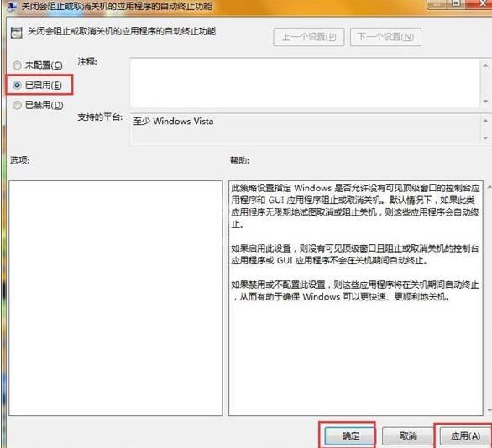Click the 注释 label

pos(87,61)
